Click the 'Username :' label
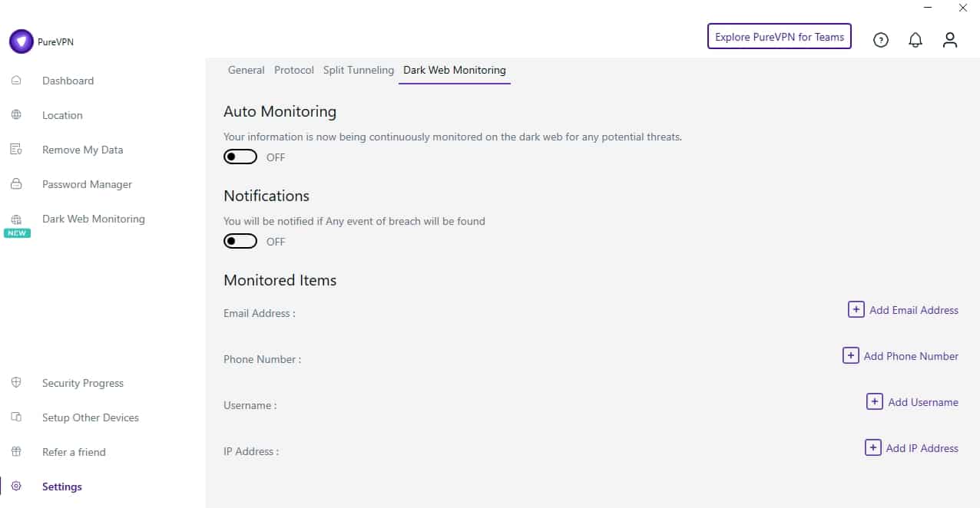Screen dimensions: 980x508 point(250,405)
